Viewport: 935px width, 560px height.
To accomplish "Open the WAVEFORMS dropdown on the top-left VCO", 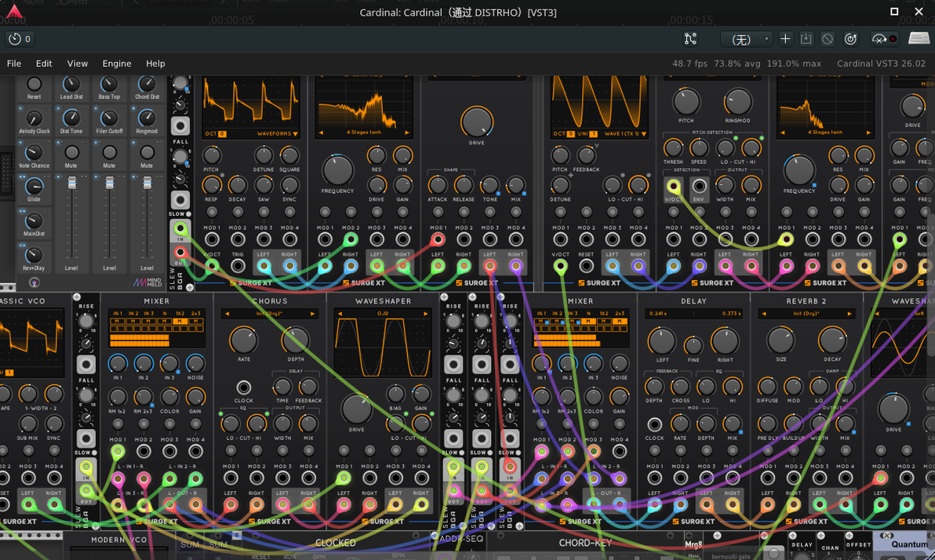I will [x=277, y=133].
